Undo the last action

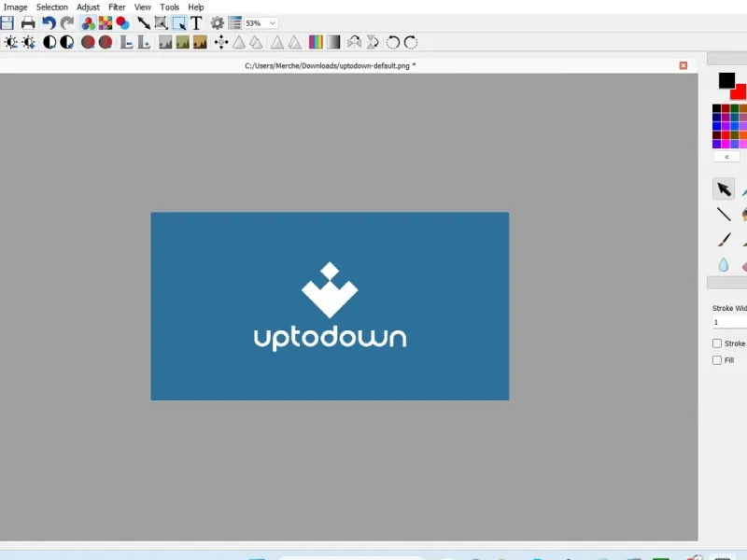(x=49, y=22)
